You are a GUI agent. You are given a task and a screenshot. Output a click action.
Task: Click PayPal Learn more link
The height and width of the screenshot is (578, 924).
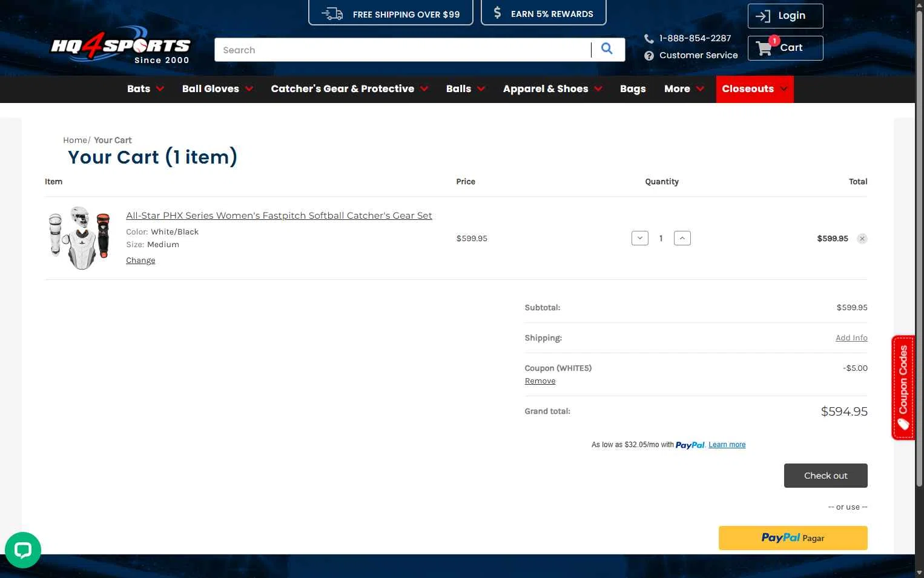point(727,445)
